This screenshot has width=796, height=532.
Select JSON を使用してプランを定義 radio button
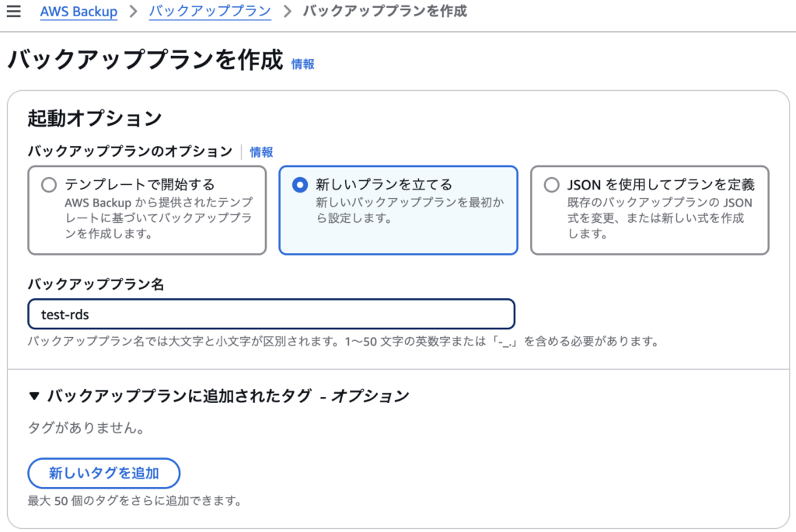point(551,185)
